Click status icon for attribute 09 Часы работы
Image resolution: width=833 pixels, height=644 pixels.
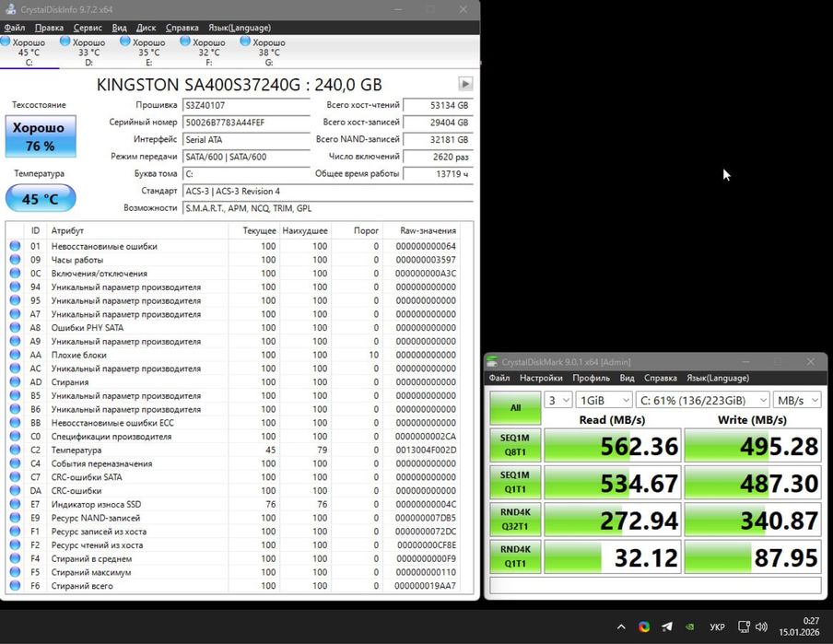15,260
